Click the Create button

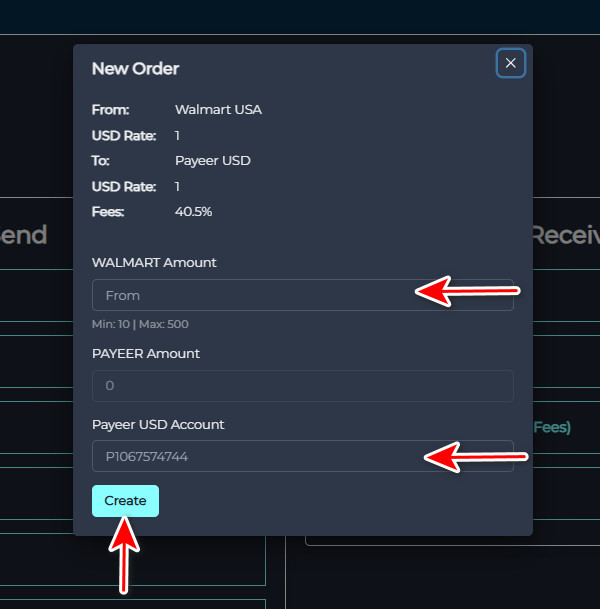click(125, 501)
